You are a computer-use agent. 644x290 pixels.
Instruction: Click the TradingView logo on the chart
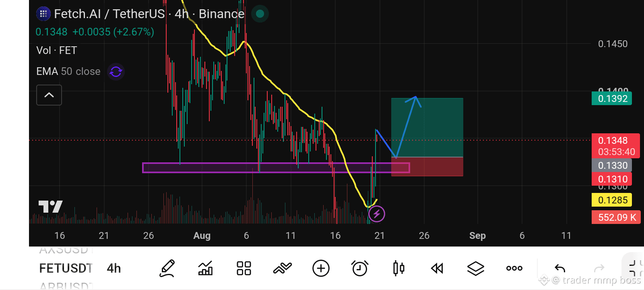(x=51, y=207)
